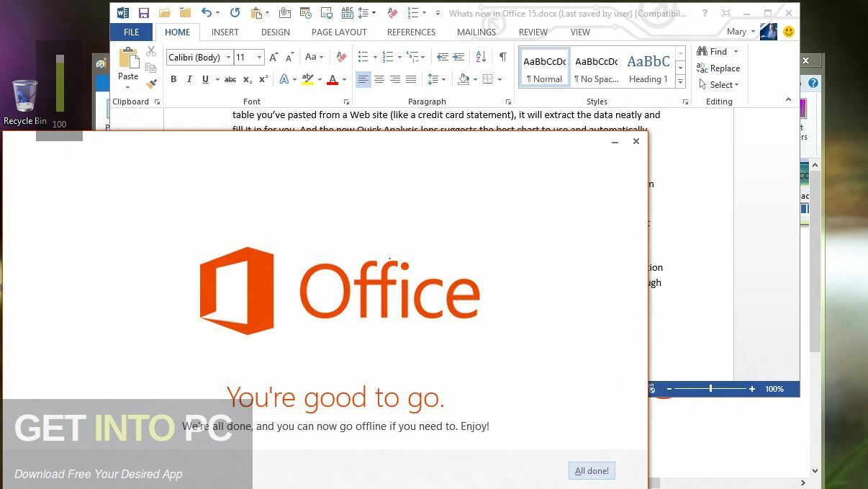This screenshot has width=868, height=489.
Task: Apply red font color
Action: [x=333, y=79]
